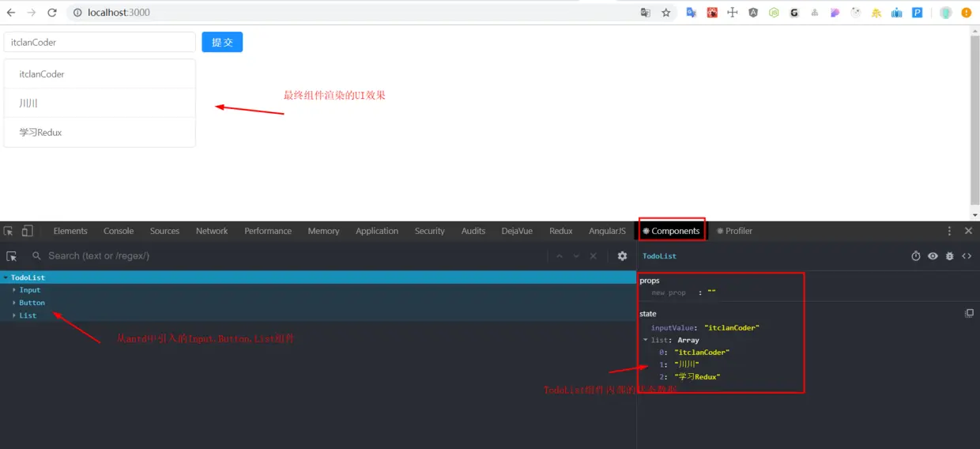
Task: Go to the previous search result
Action: tap(560, 256)
